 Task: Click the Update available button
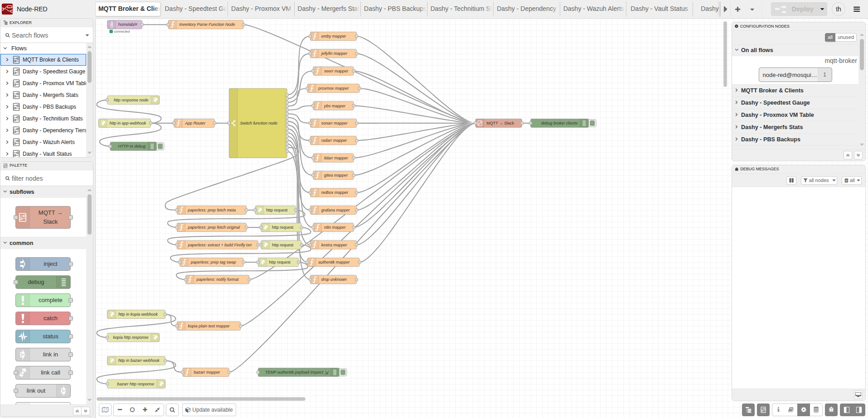pyautogui.click(x=209, y=410)
